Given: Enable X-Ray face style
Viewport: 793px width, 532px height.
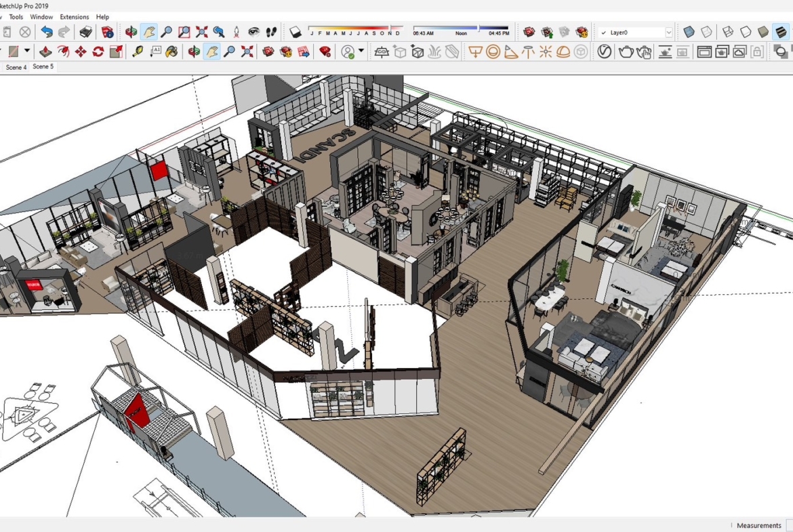Looking at the screenshot, I should point(689,32).
